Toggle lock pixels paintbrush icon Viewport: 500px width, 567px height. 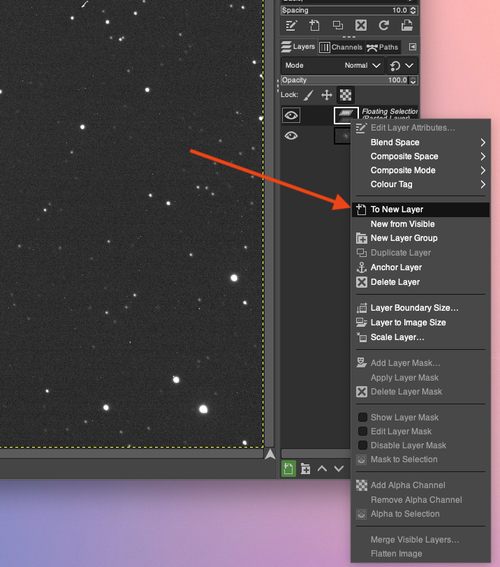point(308,95)
